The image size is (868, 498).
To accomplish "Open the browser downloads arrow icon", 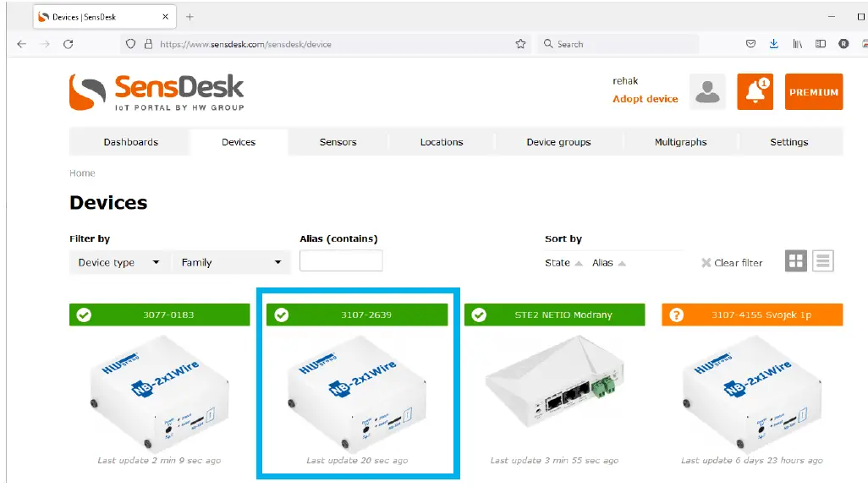I will (x=774, y=44).
